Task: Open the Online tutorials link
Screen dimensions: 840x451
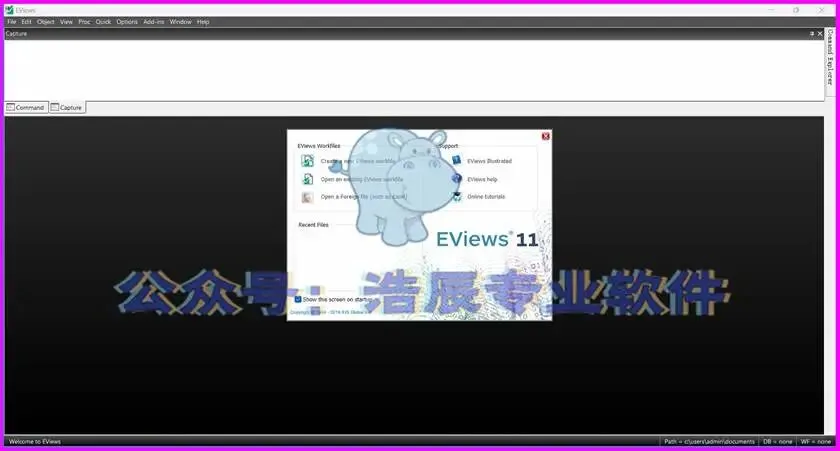Action: (486, 197)
